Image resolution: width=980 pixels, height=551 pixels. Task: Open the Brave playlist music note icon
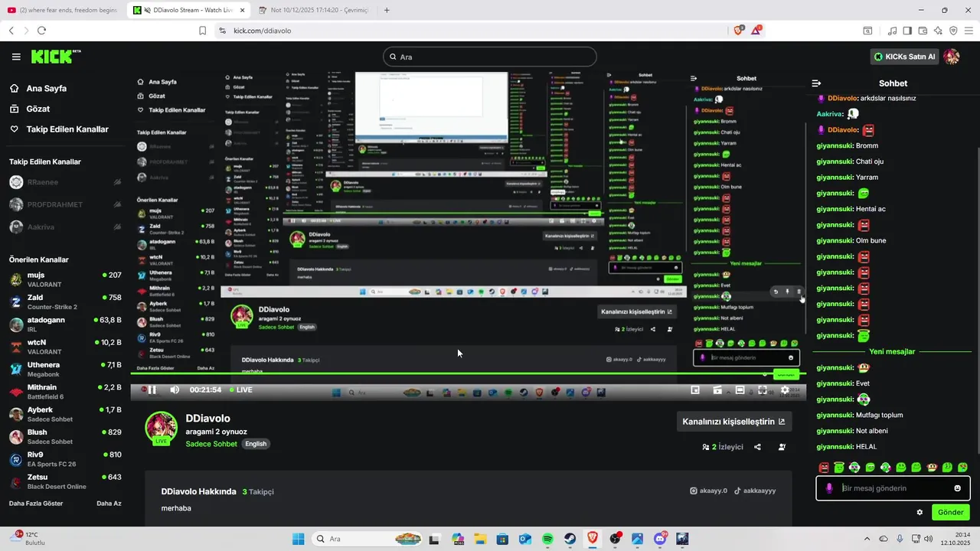893,31
